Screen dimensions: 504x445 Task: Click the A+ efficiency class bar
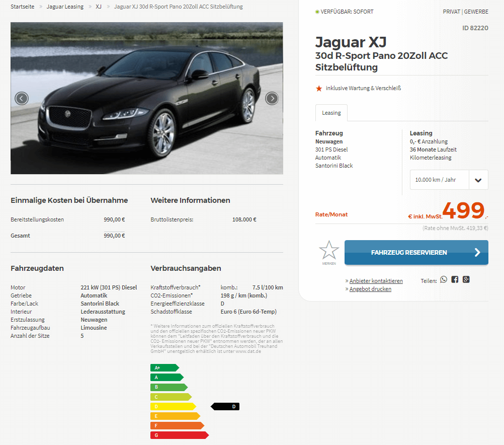164,368
